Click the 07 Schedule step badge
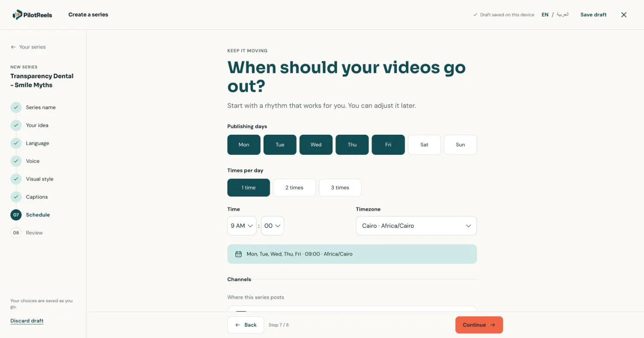644x338 pixels. coord(16,215)
